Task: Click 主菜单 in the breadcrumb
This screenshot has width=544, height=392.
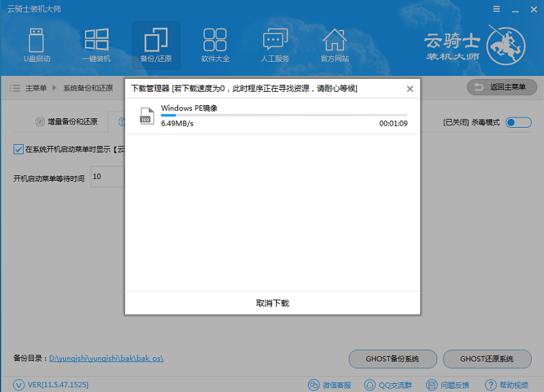Action: [x=36, y=88]
